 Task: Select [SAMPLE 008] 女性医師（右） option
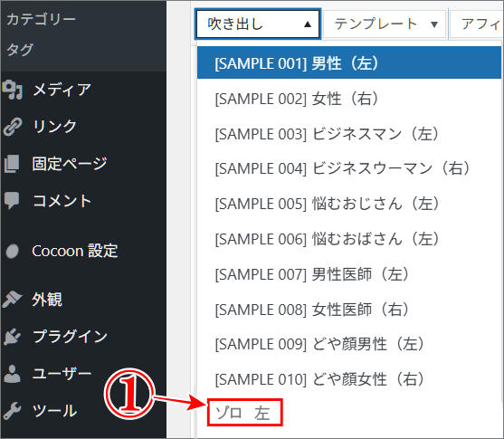click(x=349, y=310)
